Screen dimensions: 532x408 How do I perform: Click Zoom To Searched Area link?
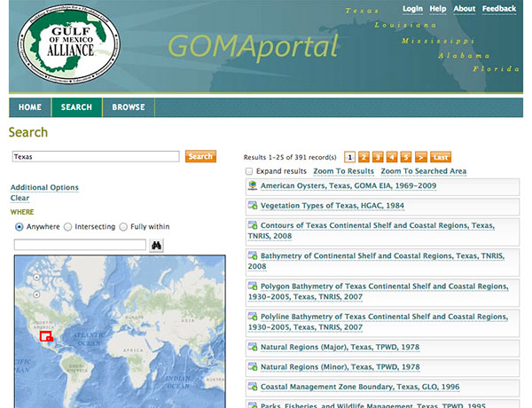pyautogui.click(x=424, y=171)
